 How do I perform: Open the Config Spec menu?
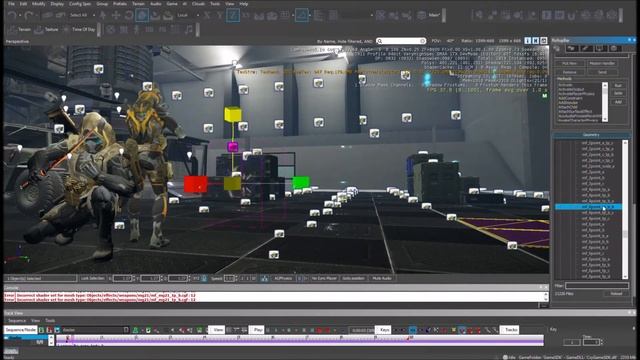coord(80,4)
